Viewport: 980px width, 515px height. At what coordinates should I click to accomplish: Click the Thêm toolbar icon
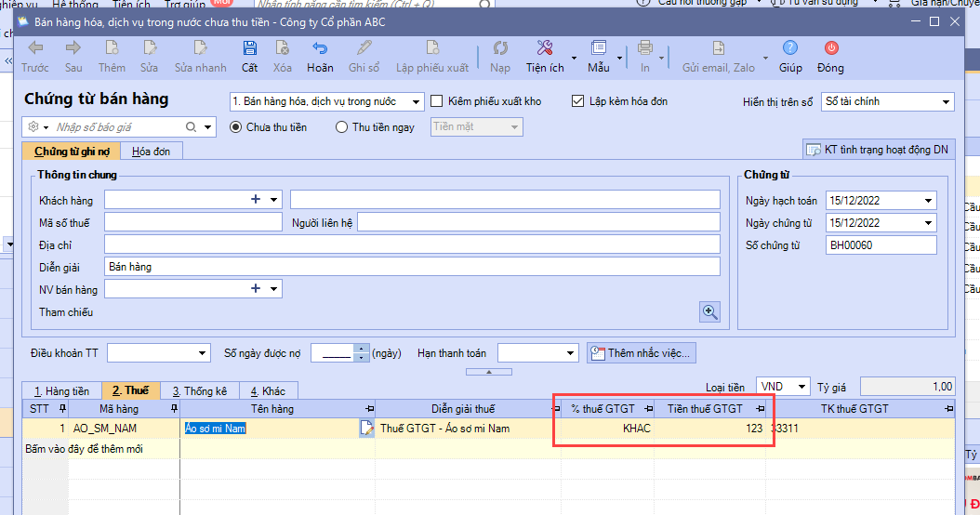[112, 48]
